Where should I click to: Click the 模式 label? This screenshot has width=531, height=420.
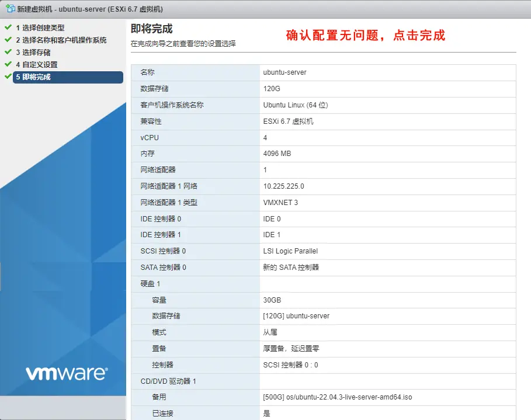coord(159,332)
